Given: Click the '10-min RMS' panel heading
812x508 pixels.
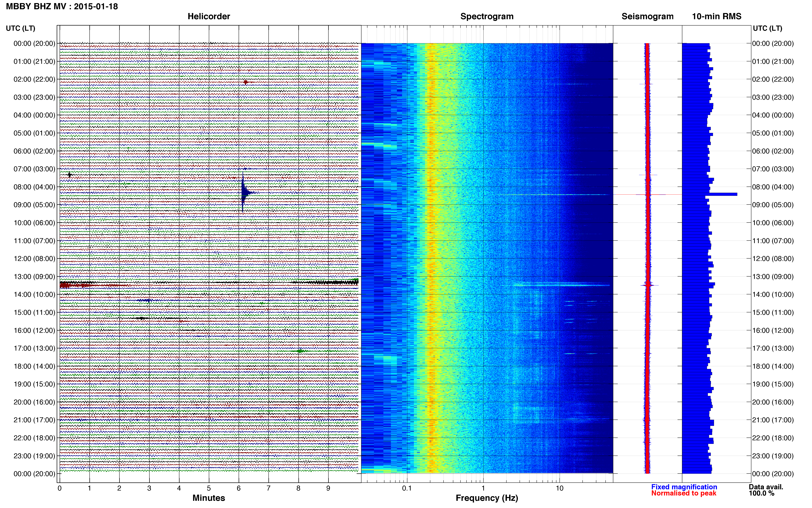Looking at the screenshot, I should pyautogui.click(x=717, y=16).
